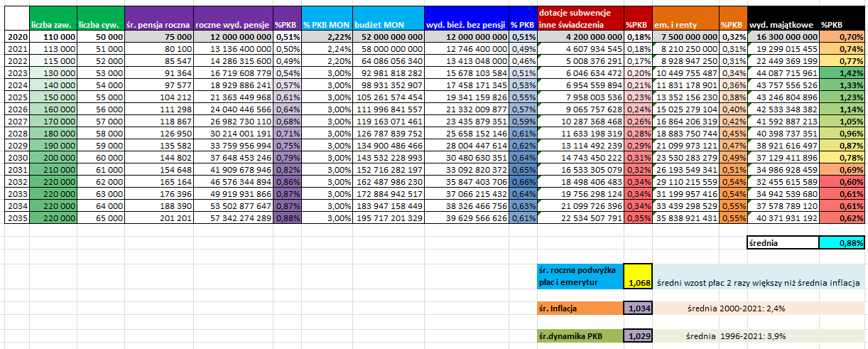Click the cell containing 18 498 406 483
The width and height of the screenshot is (868, 349).
click(x=580, y=181)
